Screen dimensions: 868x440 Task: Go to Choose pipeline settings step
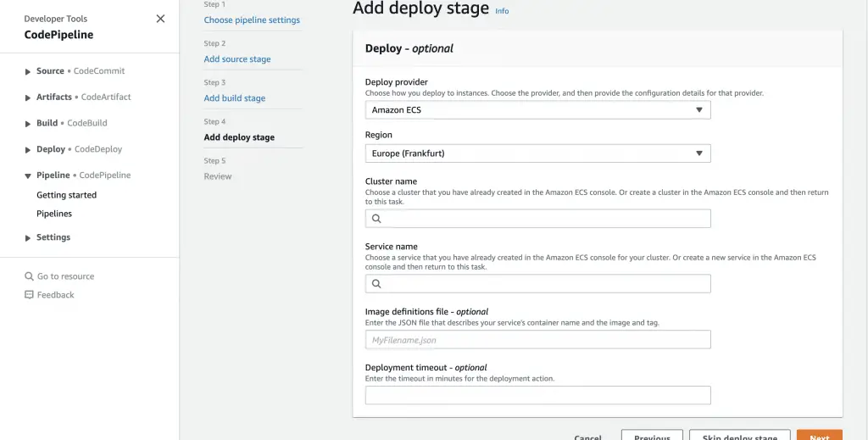[x=252, y=20]
